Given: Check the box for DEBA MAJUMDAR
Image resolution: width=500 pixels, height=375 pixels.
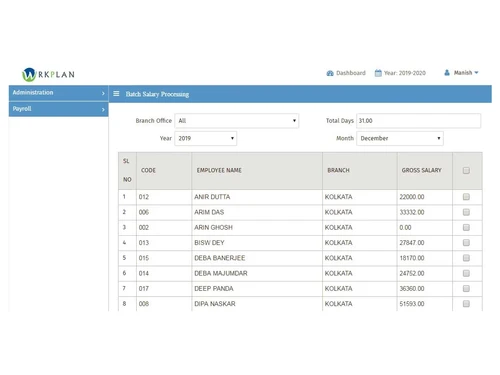Looking at the screenshot, I should click(x=466, y=273).
